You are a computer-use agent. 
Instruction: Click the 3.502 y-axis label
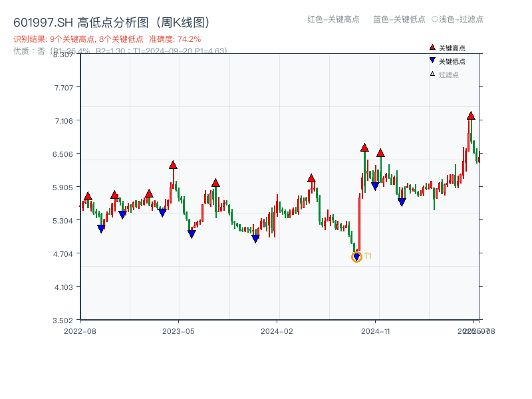point(63,321)
